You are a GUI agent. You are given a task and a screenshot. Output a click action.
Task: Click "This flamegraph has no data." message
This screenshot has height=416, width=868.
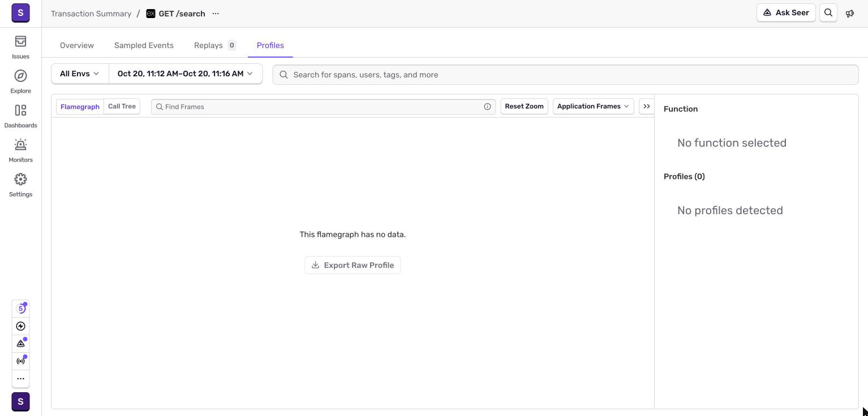pyautogui.click(x=353, y=235)
